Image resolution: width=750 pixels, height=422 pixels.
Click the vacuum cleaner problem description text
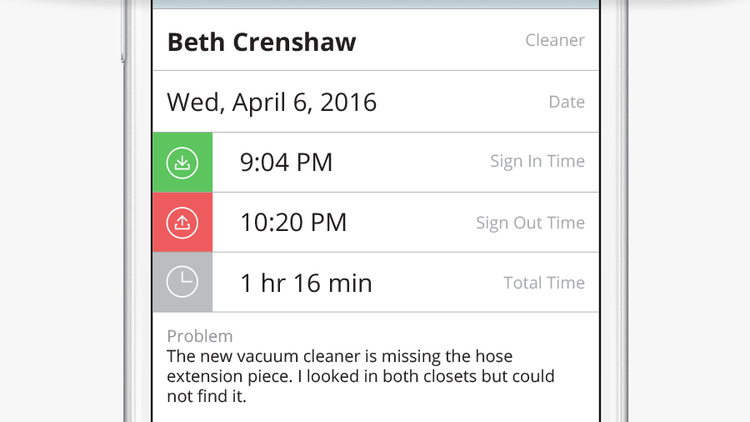click(361, 376)
